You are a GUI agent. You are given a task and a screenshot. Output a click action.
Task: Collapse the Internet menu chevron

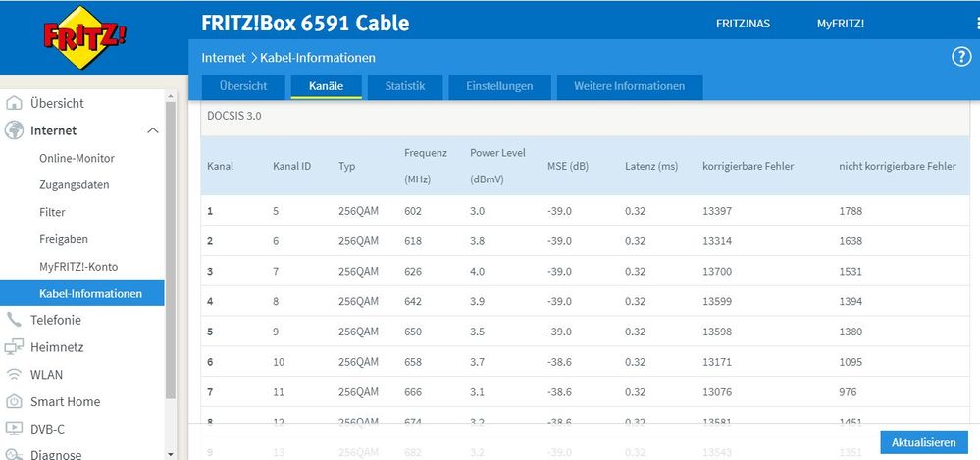point(152,130)
